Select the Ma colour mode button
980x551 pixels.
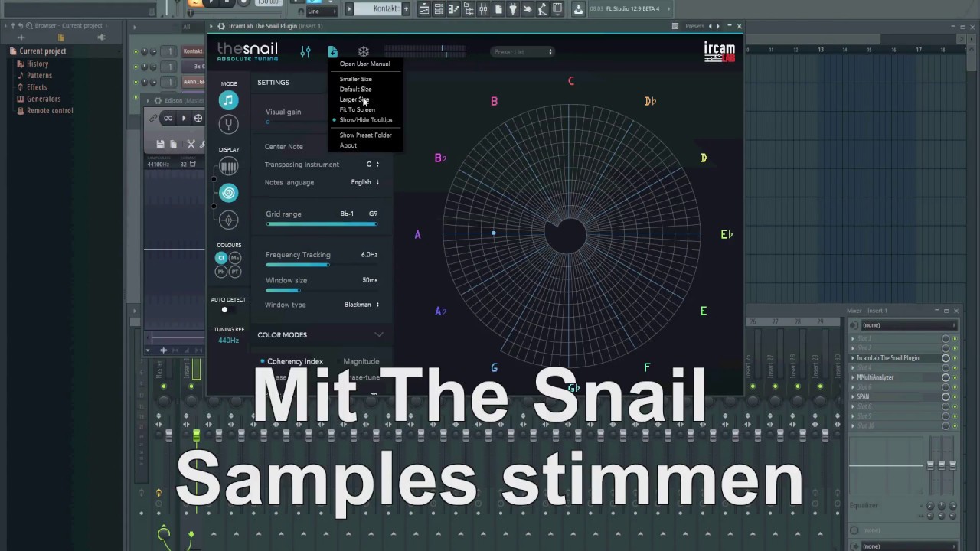pyautogui.click(x=235, y=258)
